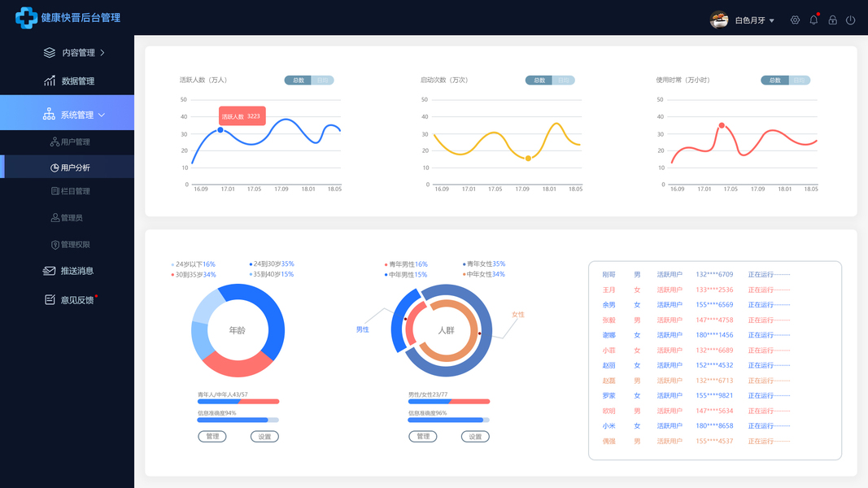Click 设置 button under 人群 chart
This screenshot has width=868, height=488.
(x=475, y=437)
